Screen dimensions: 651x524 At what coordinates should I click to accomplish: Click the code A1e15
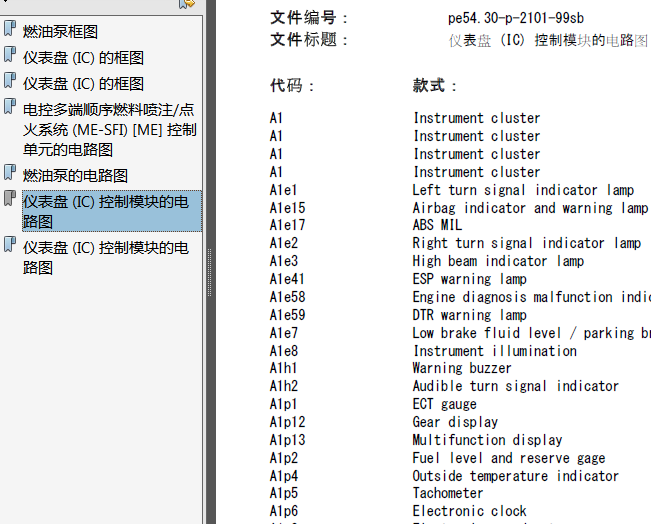pos(287,208)
